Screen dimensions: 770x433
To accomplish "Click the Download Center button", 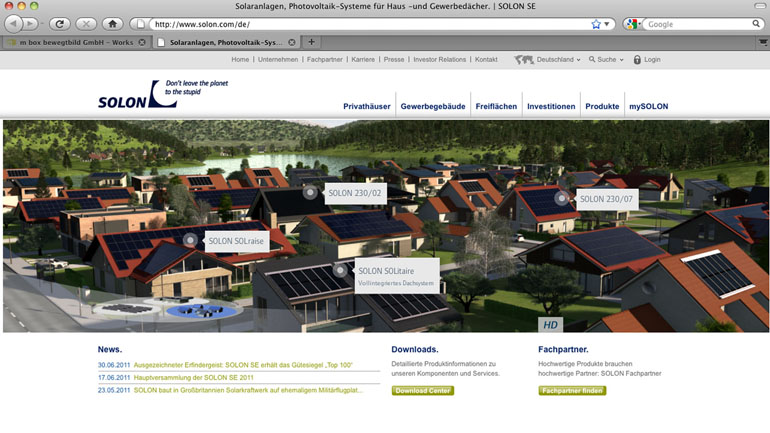I will coord(423,391).
